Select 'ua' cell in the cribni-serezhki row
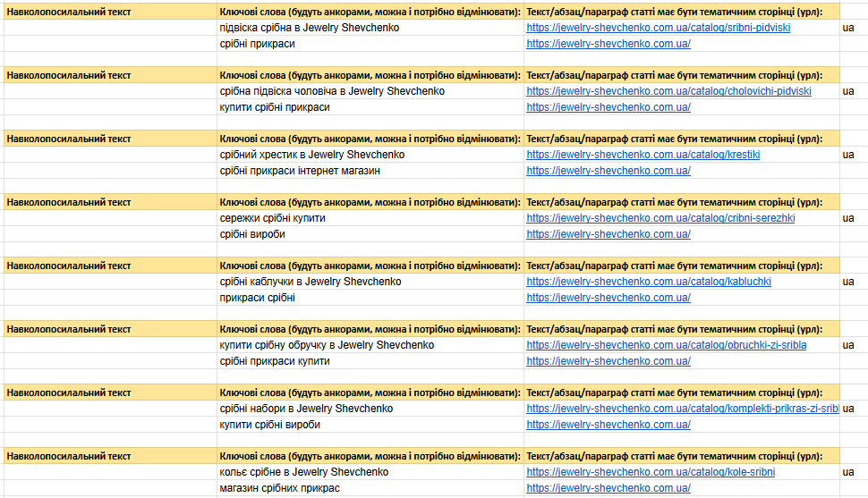This screenshot has width=868, height=498. tap(854, 218)
